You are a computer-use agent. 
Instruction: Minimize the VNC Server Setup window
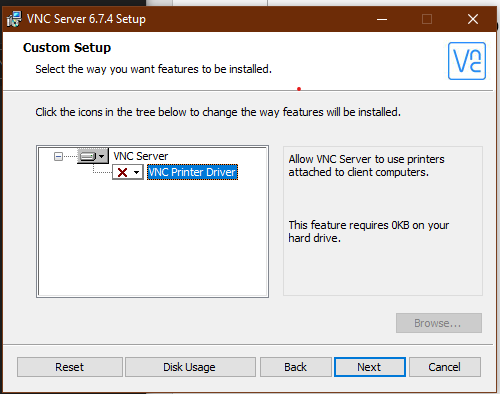382,19
